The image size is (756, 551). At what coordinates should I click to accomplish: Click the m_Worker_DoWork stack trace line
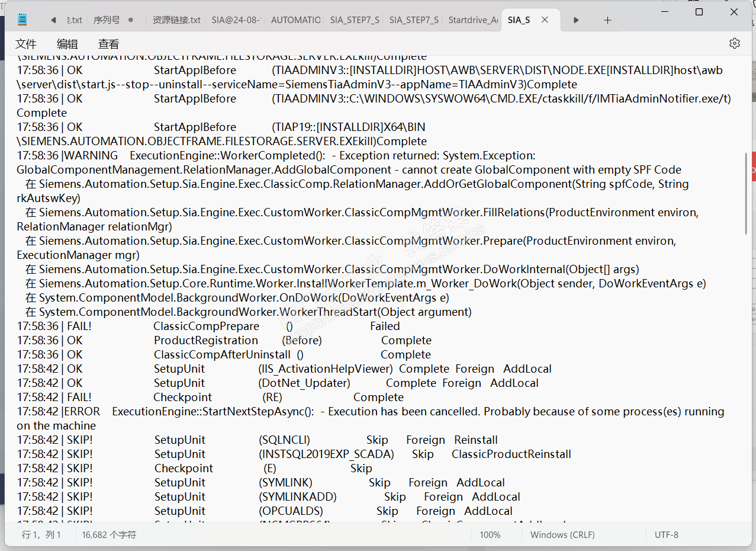365,284
